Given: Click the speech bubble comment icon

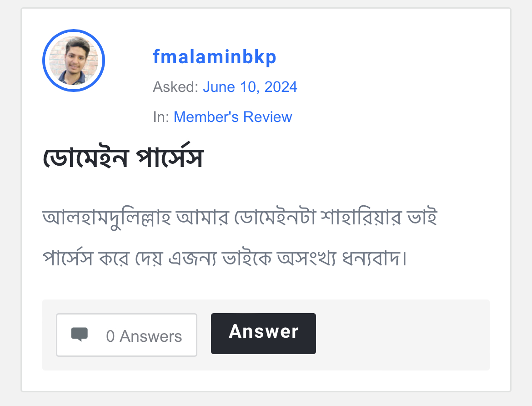Looking at the screenshot, I should tap(80, 335).
